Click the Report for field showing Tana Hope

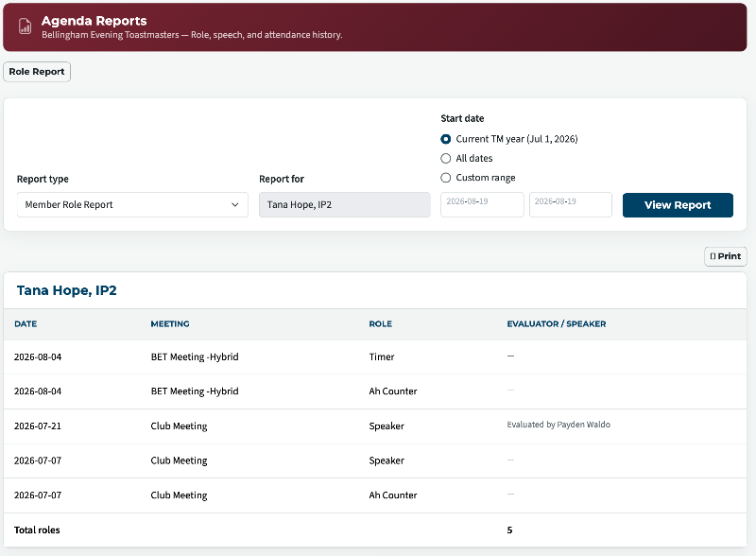pyautogui.click(x=344, y=204)
